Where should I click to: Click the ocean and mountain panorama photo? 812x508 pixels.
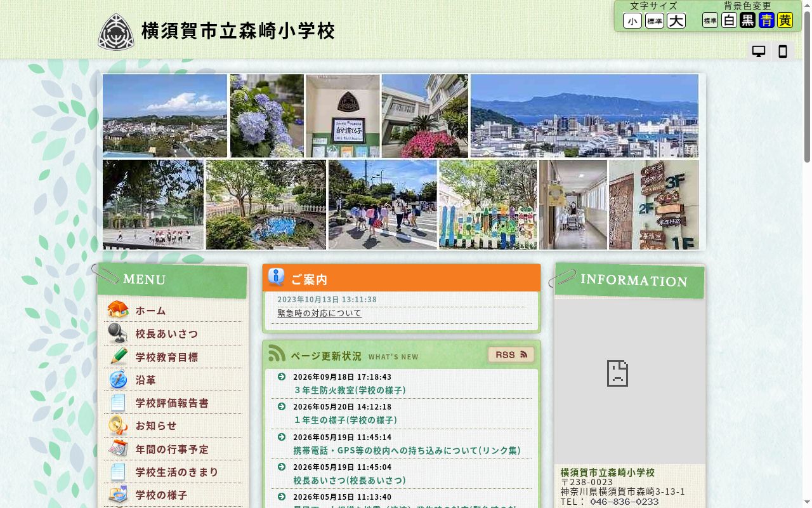click(584, 116)
